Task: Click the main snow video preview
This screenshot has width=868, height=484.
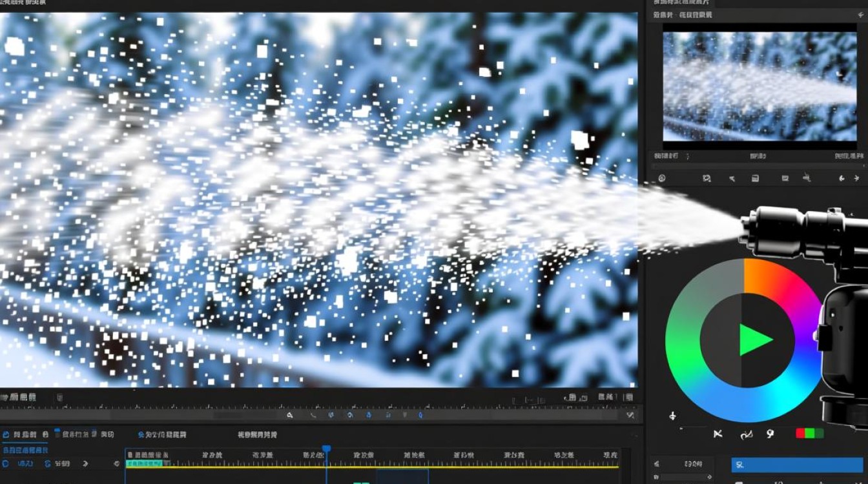Action: 318,200
